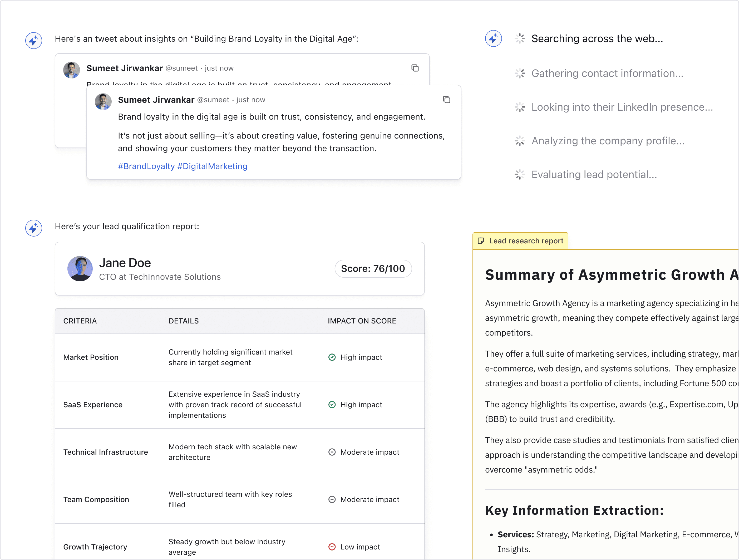Click the grey minus icon in Team Composition row
The width and height of the screenshot is (739, 560).
(x=332, y=499)
